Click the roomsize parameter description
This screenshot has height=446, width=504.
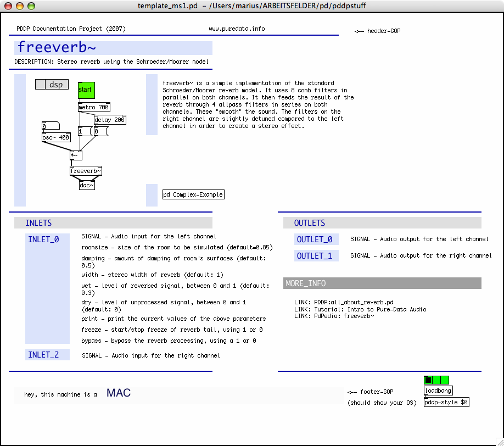tap(177, 247)
